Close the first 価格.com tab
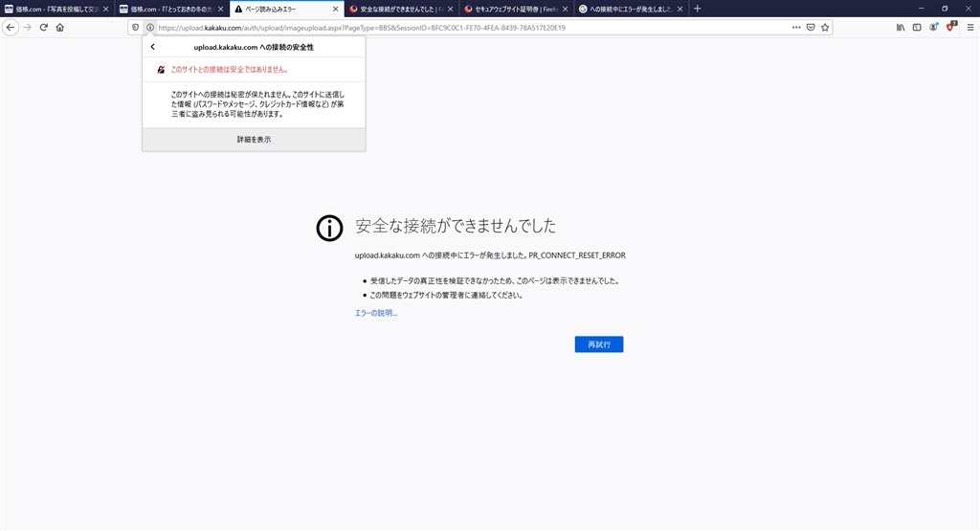Viewport: 980px width, 531px height. [x=105, y=9]
